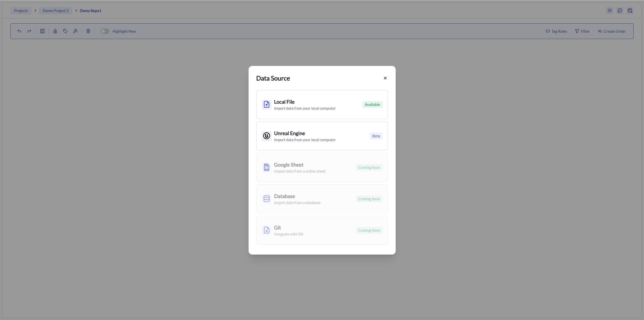
Task: Toggle the Highlight New switch
Action: [105, 31]
